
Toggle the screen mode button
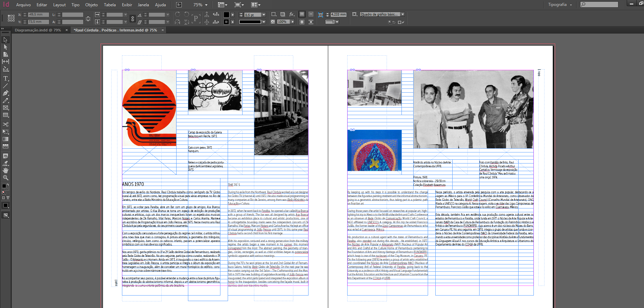[6, 215]
